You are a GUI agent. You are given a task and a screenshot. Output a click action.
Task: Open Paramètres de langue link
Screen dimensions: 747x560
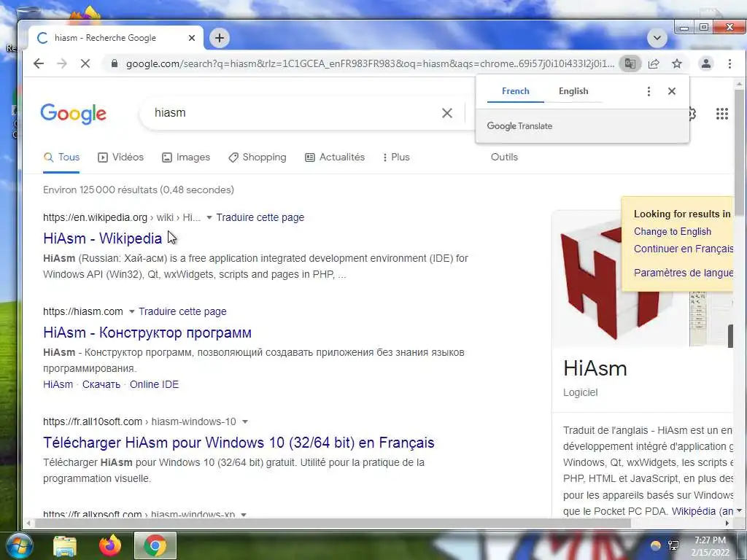click(x=683, y=273)
